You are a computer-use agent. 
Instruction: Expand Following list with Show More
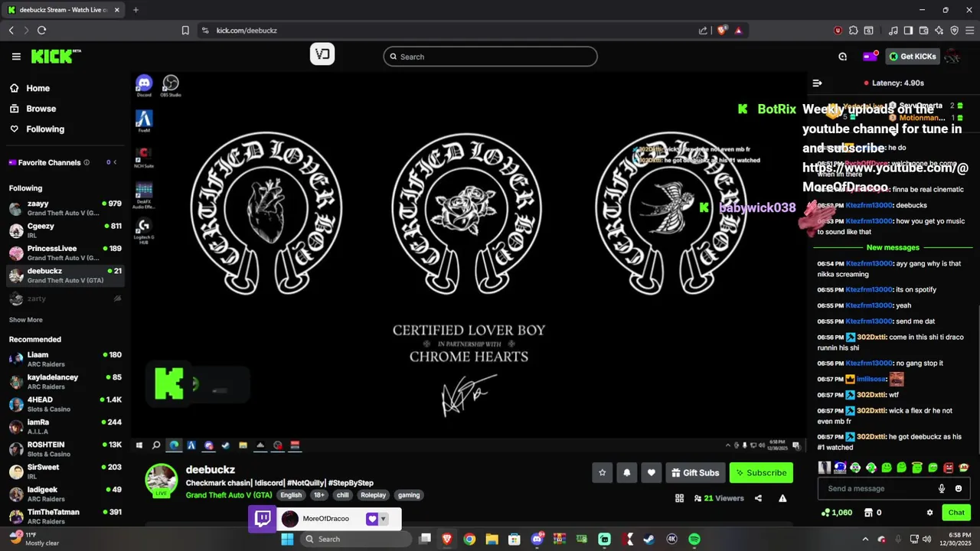coord(25,320)
